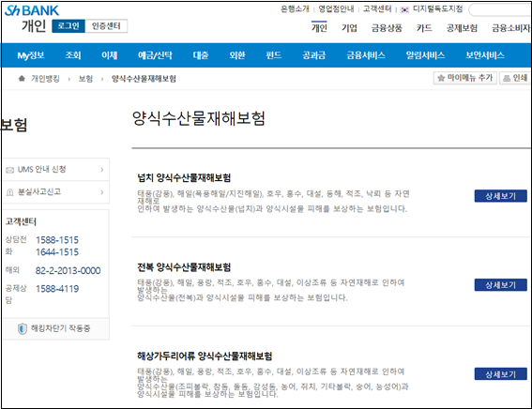Click the home icon in breadcrumb

pos(22,79)
